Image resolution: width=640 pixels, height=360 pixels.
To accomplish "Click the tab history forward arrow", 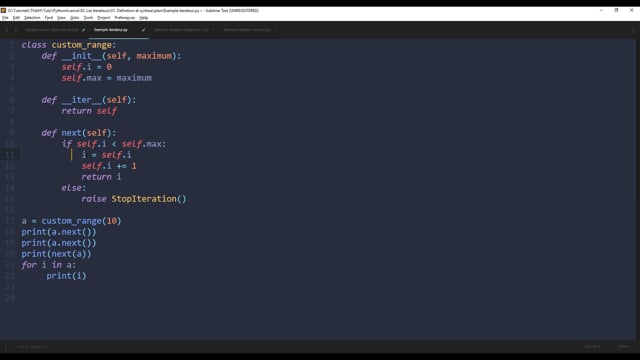I will tap(16, 30).
